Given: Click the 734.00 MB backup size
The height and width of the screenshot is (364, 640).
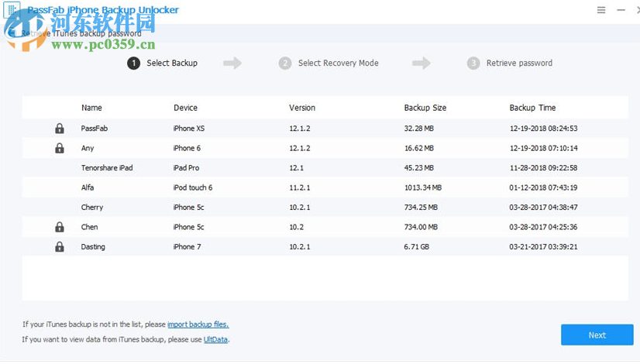Looking at the screenshot, I should click(x=421, y=227).
